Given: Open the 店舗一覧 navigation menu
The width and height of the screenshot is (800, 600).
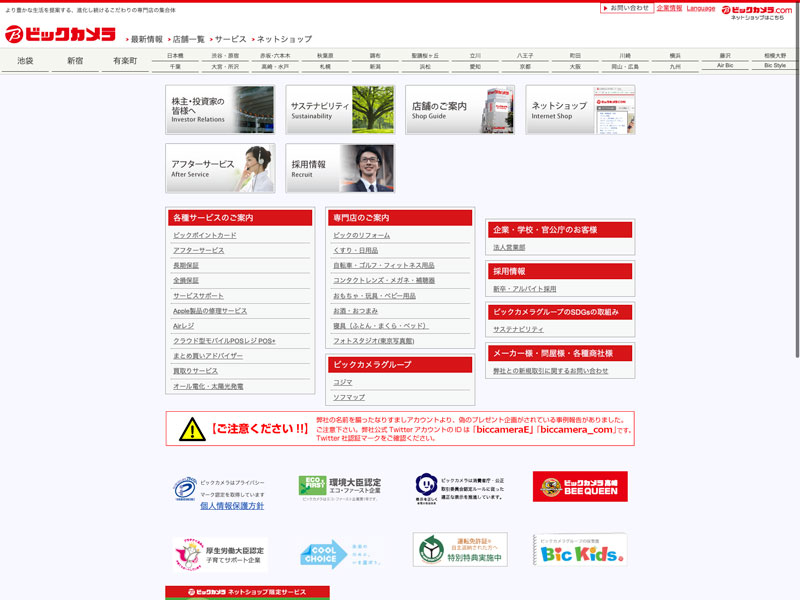Looking at the screenshot, I should tap(188, 39).
